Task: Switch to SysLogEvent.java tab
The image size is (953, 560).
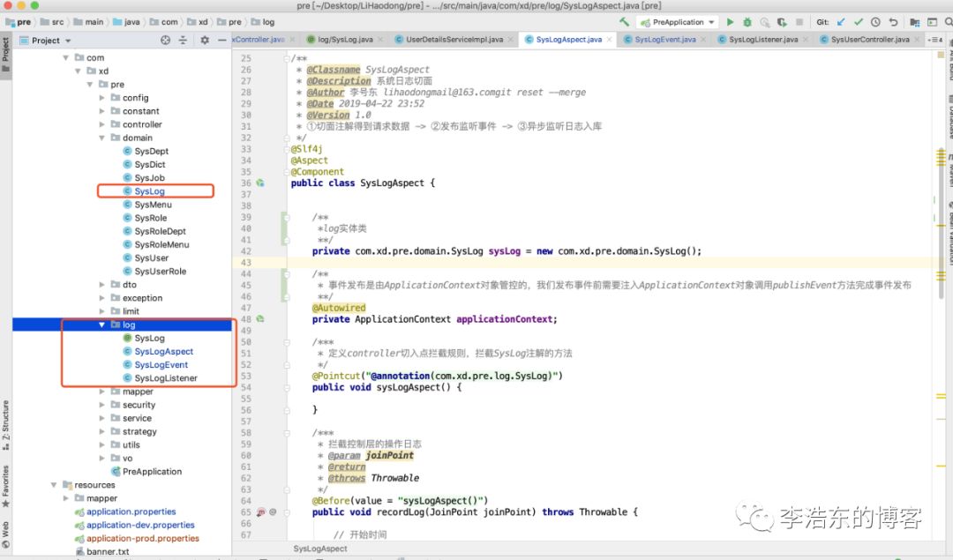Action: (665, 40)
